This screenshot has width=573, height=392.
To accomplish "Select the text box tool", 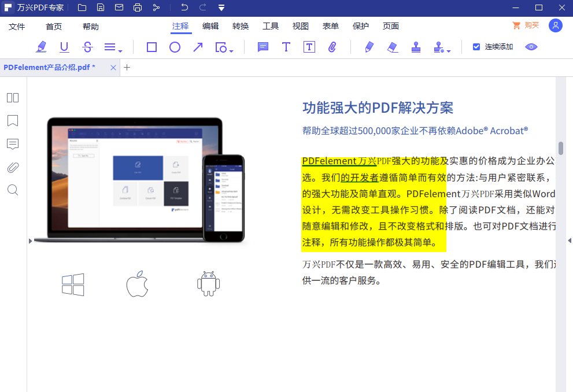I will point(309,47).
